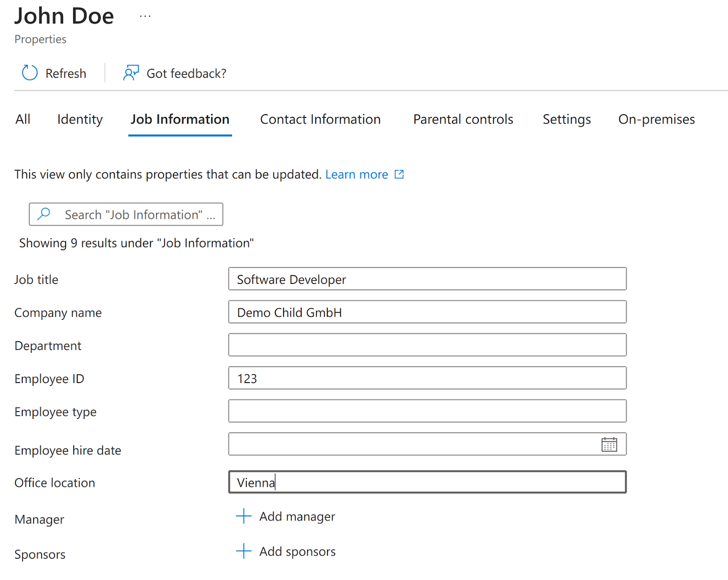
Task: Click the feedback person icon
Action: [x=131, y=73]
